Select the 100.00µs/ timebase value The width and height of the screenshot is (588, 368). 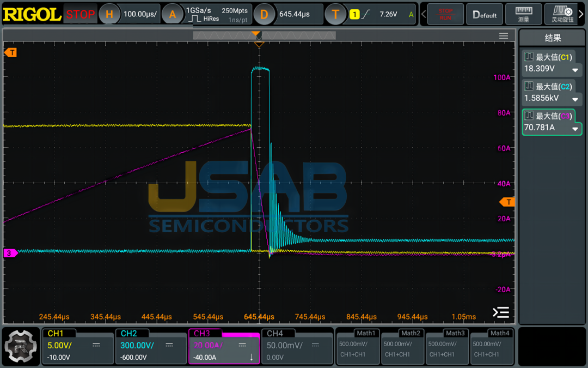pos(140,14)
